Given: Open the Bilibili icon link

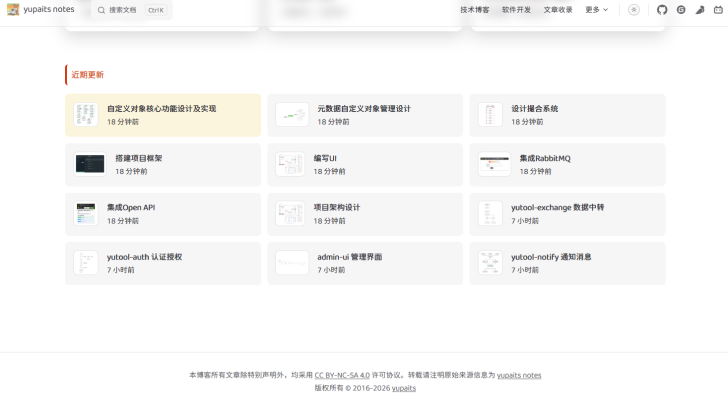Looking at the screenshot, I should pyautogui.click(x=718, y=10).
